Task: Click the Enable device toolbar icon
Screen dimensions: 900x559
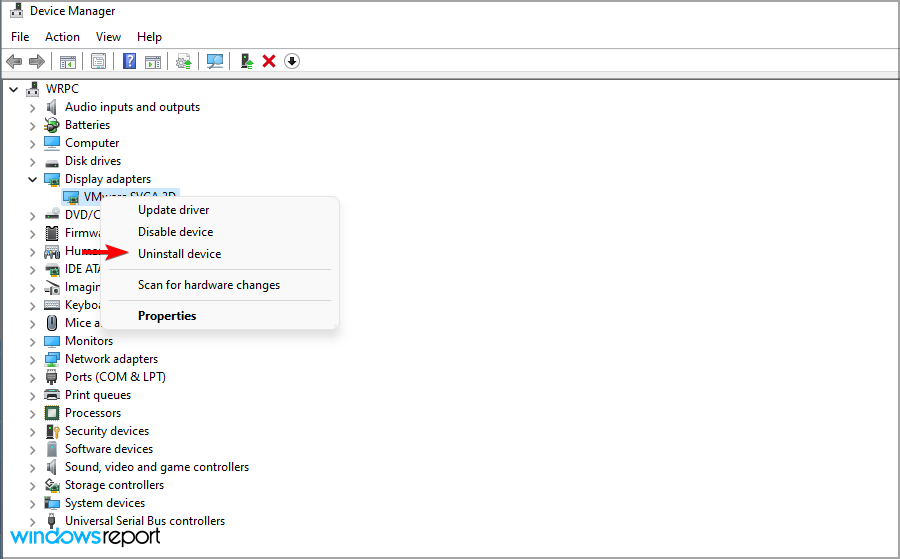Action: click(x=247, y=61)
